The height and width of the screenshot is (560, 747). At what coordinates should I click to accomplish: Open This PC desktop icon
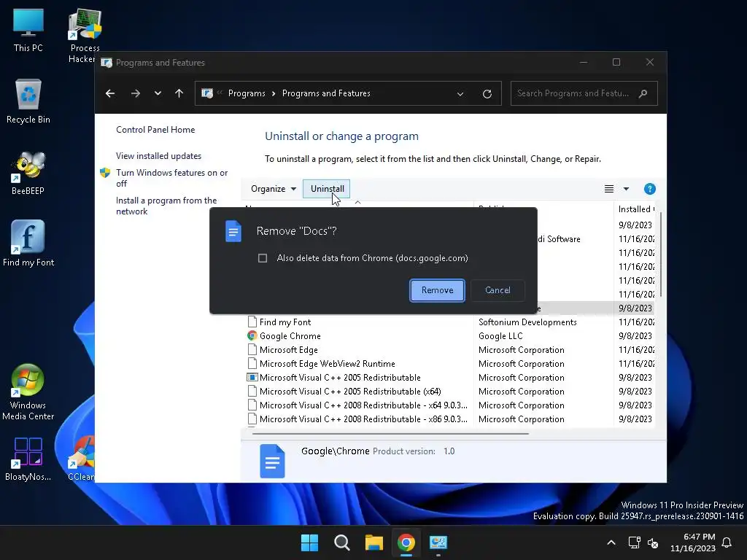click(x=28, y=31)
